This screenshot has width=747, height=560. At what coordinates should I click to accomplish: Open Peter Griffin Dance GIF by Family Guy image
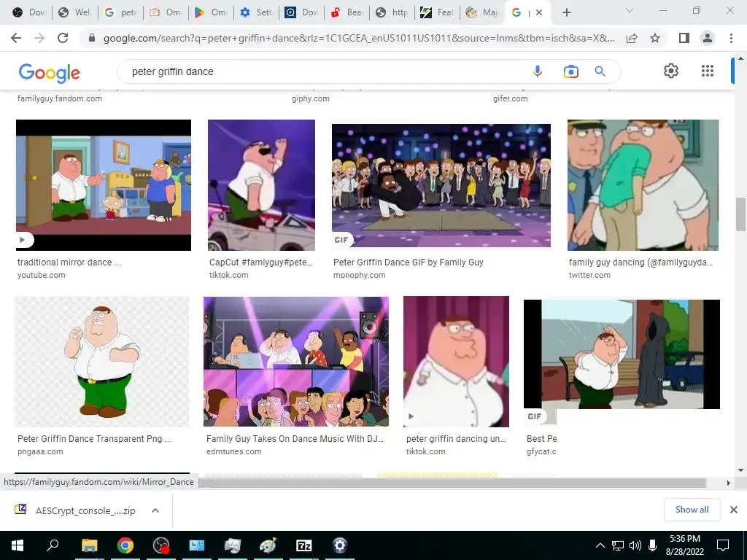coord(441,185)
